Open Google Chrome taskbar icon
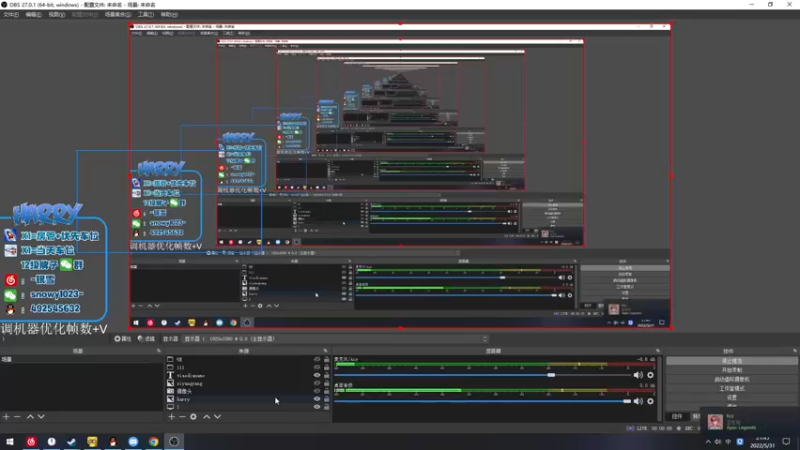Screen dimensions: 800x450 154,442
